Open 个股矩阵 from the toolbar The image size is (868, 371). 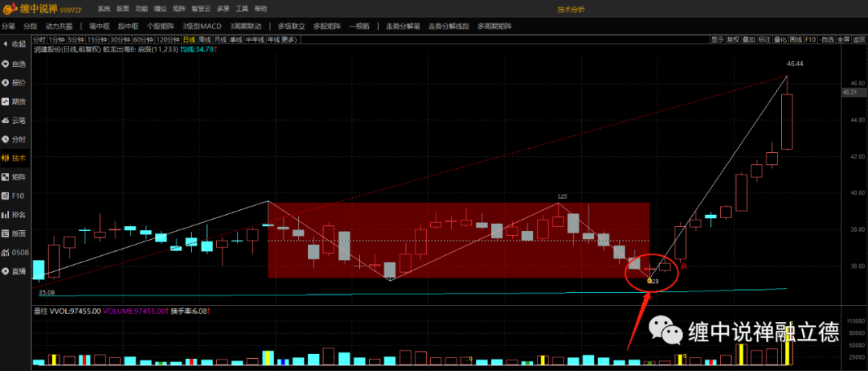pos(161,26)
